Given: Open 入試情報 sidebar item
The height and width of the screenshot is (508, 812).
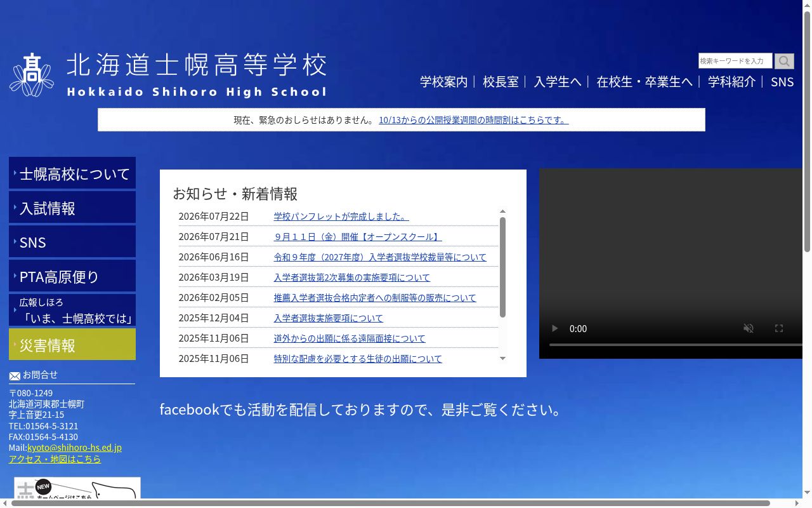Looking at the screenshot, I should click(72, 207).
